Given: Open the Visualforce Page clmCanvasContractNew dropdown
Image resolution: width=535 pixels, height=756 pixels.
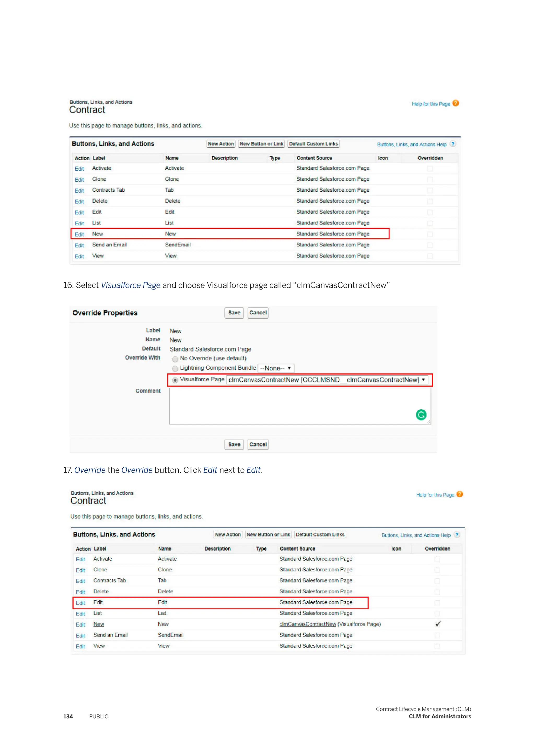Looking at the screenshot, I should pyautogui.click(x=327, y=380).
